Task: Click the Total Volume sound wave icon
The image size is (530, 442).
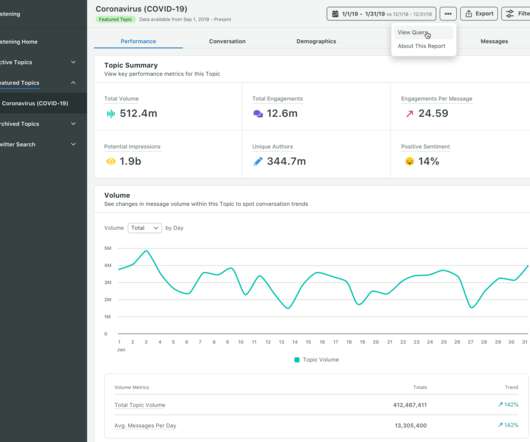Action: (111, 114)
